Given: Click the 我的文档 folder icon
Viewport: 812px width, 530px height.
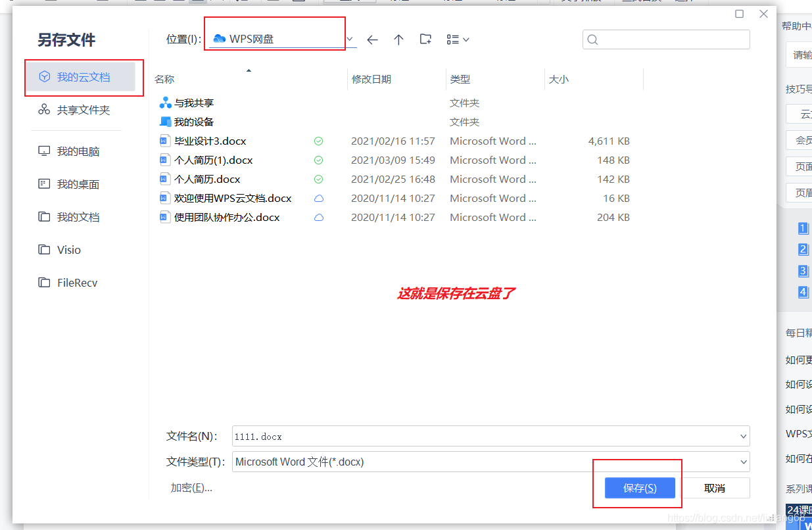Looking at the screenshot, I should point(44,217).
